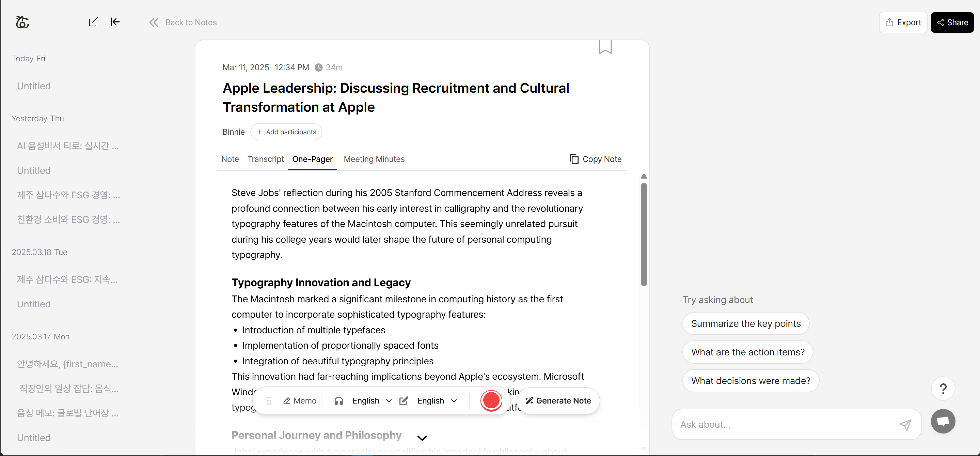
Task: Open the Meeting Minutes tab
Action: 374,159
